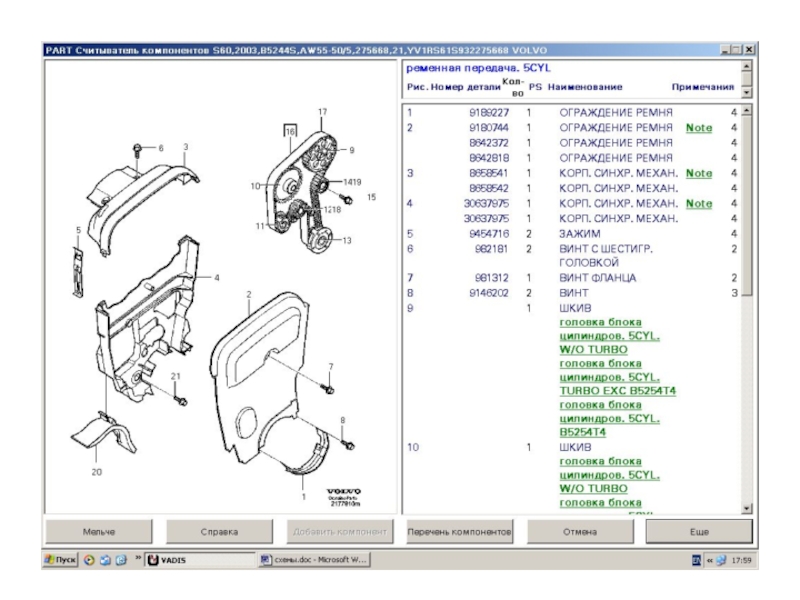This screenshot has height=600, width=800.
Task: Click callout 4 on the diagram
Action: pyautogui.click(x=217, y=278)
